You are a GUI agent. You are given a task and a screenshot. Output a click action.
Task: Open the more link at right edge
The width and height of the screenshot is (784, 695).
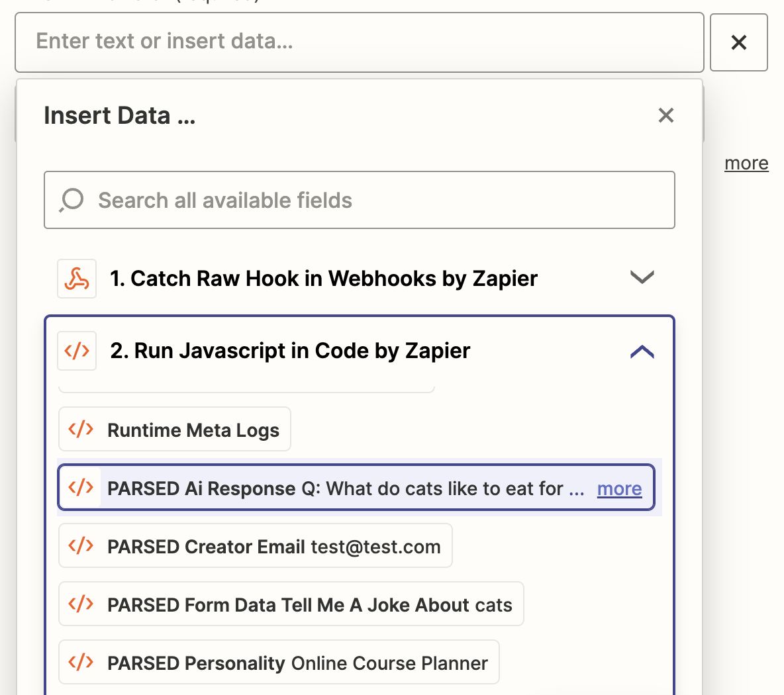point(746,163)
